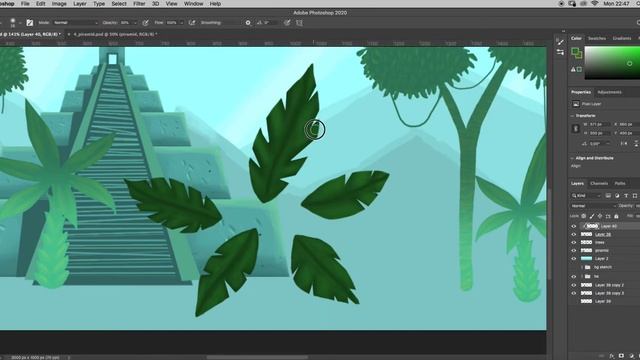Hide the piramid layer

[x=573, y=251]
